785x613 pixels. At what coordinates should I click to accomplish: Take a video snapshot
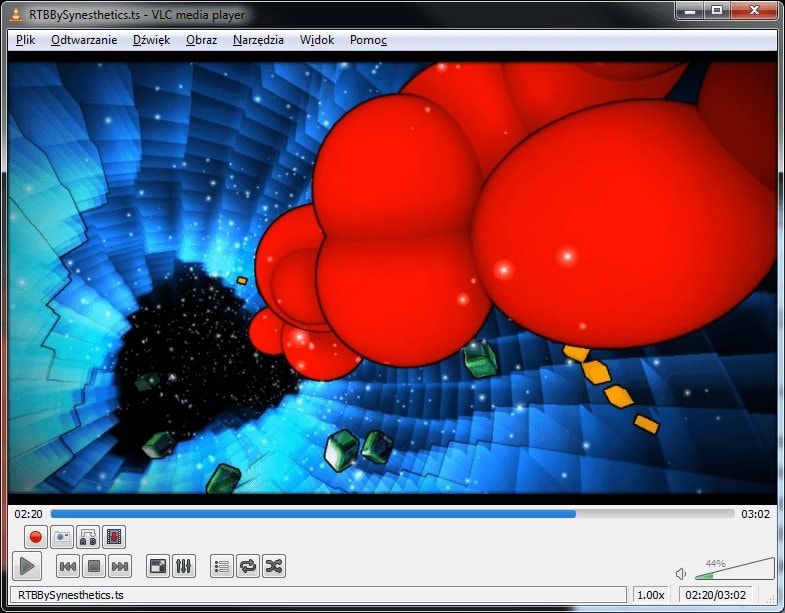point(62,537)
